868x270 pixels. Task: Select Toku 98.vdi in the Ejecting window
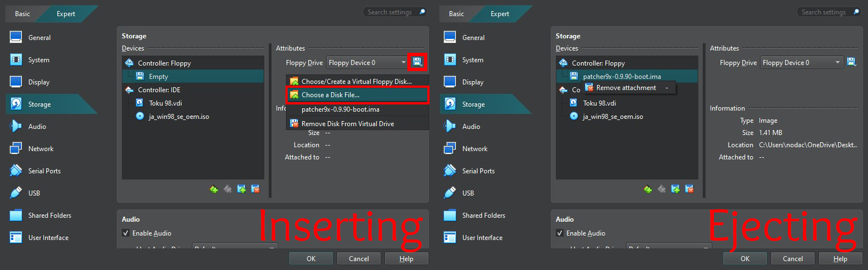coord(627,103)
